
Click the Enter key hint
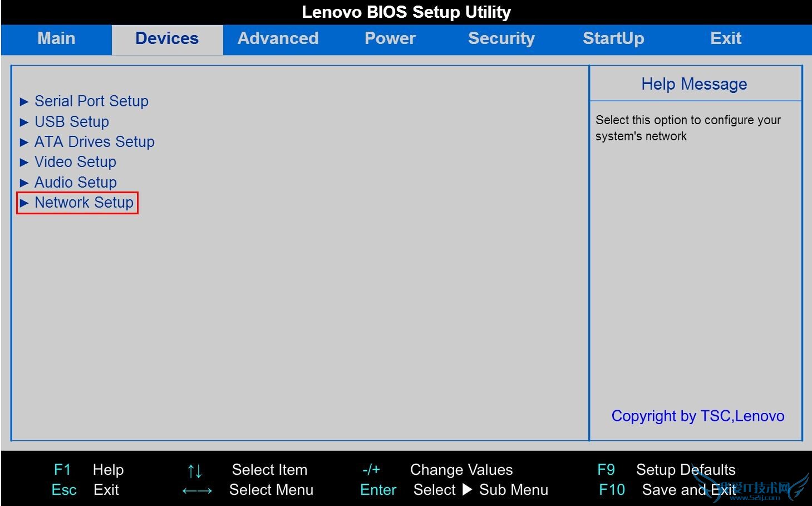click(378, 490)
